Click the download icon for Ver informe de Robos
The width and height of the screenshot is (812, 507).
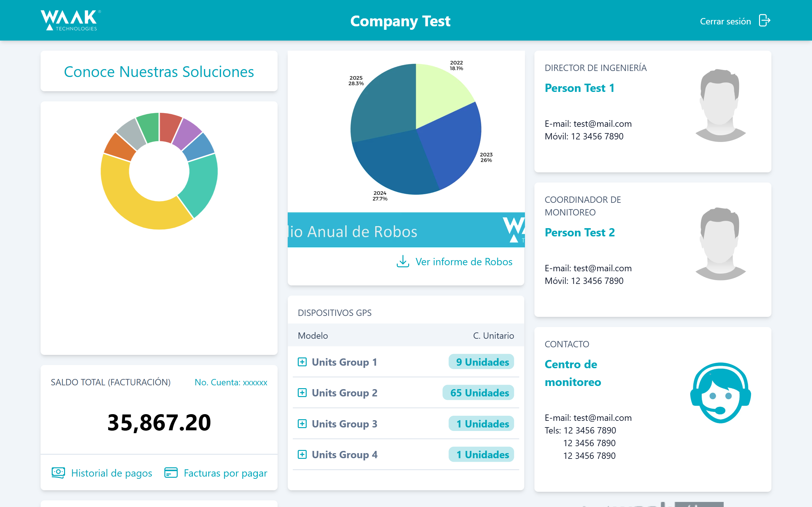pos(403,262)
